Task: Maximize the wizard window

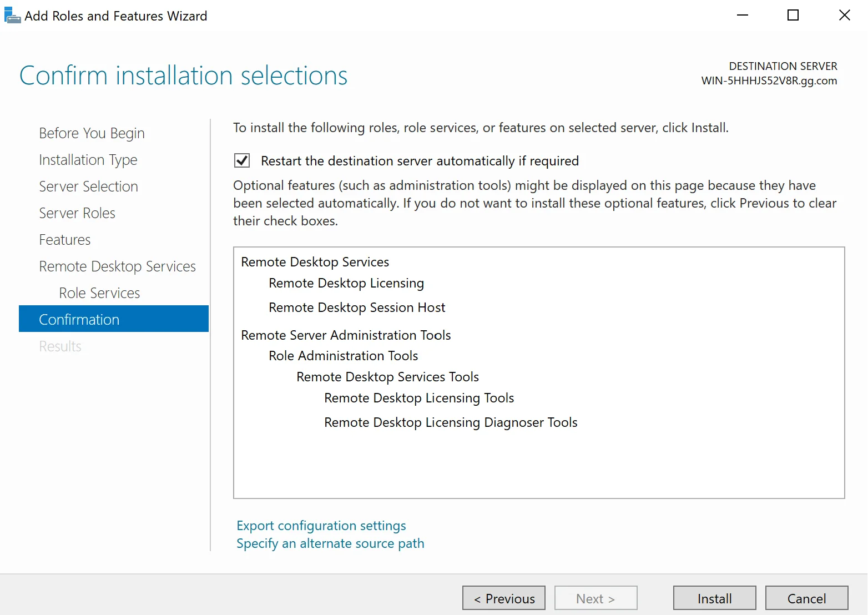Action: coord(793,16)
